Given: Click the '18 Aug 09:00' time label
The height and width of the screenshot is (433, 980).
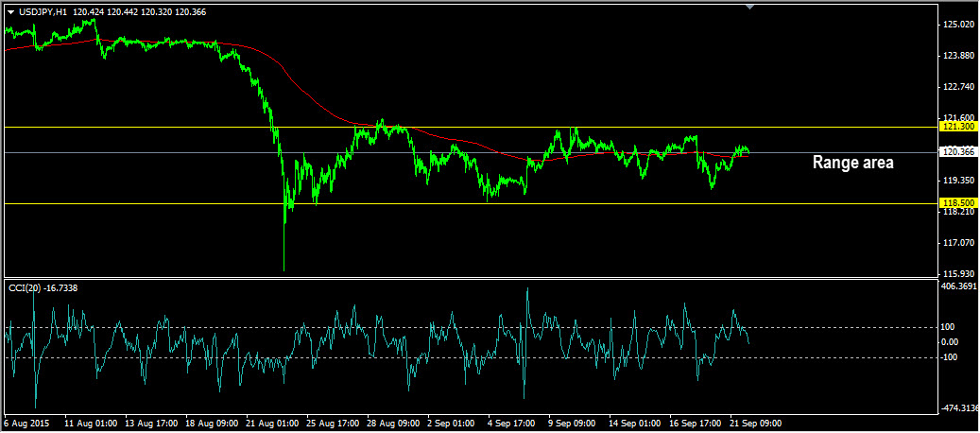Looking at the screenshot, I should (212, 423).
